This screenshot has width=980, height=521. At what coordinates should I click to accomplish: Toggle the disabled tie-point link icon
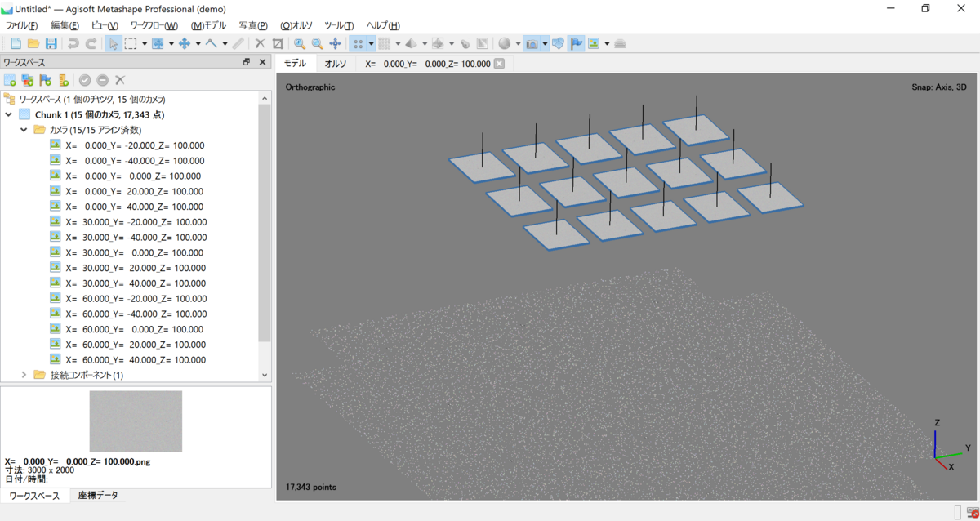(x=465, y=43)
